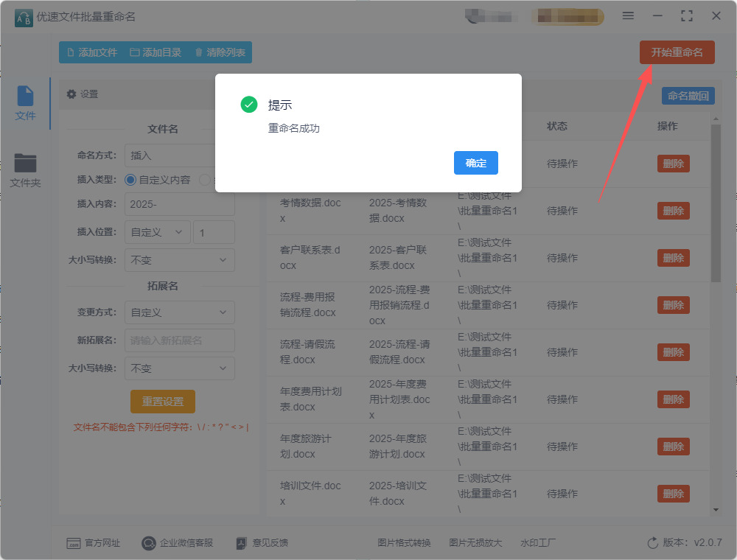Click the scrollbar down arrow
The image size is (737, 560).
(x=716, y=510)
